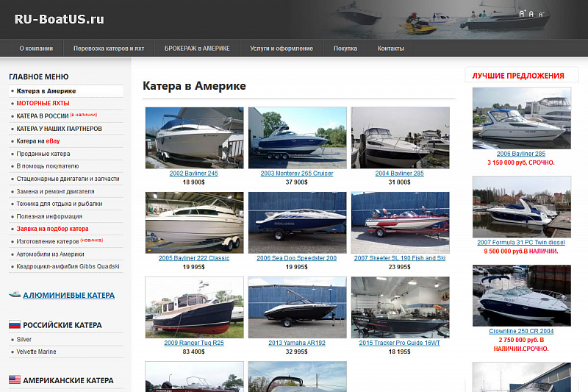This screenshot has width=588, height=392.
Task: Click the RU-BoatUS.ru site logo
Action: point(60,19)
